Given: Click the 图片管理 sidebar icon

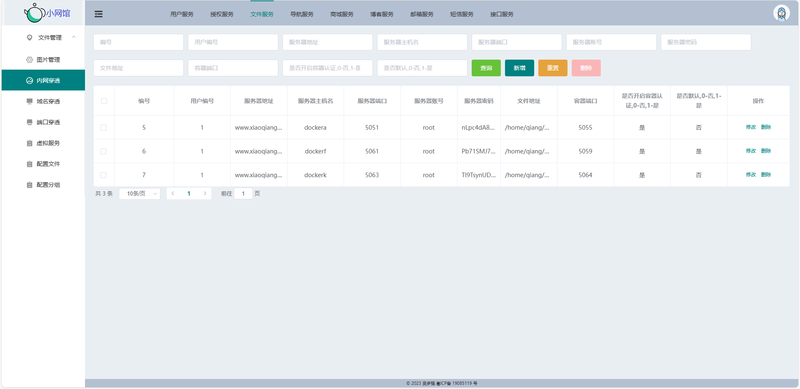Looking at the screenshot, I should point(29,60).
